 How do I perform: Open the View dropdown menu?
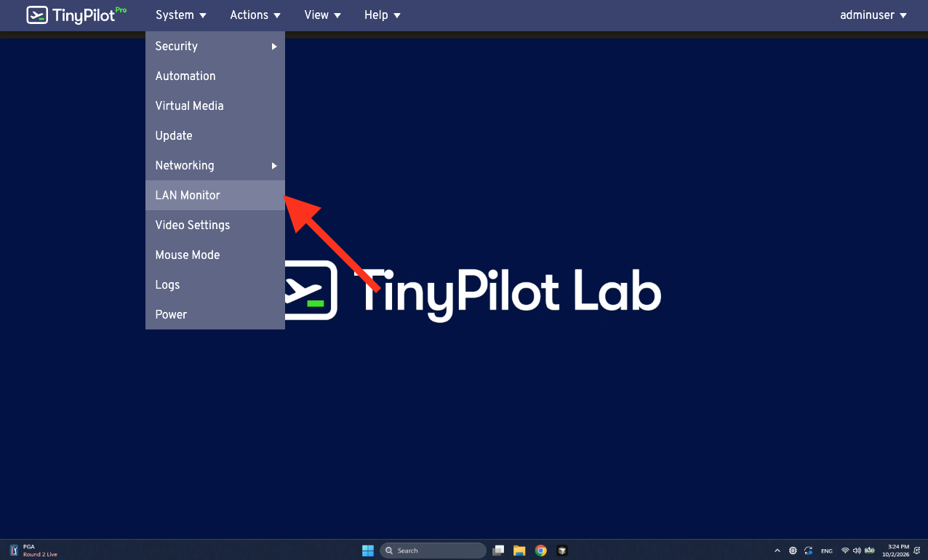click(323, 15)
